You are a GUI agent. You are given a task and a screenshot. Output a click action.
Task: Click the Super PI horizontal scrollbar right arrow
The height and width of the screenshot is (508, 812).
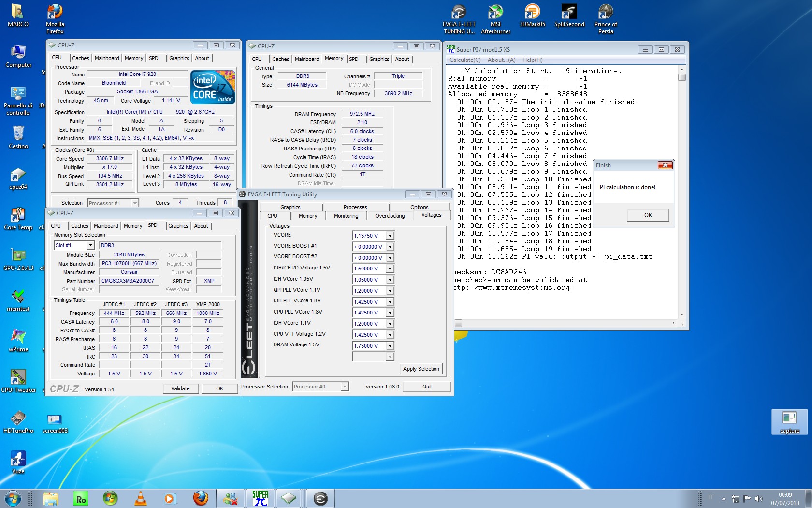pyautogui.click(x=674, y=323)
